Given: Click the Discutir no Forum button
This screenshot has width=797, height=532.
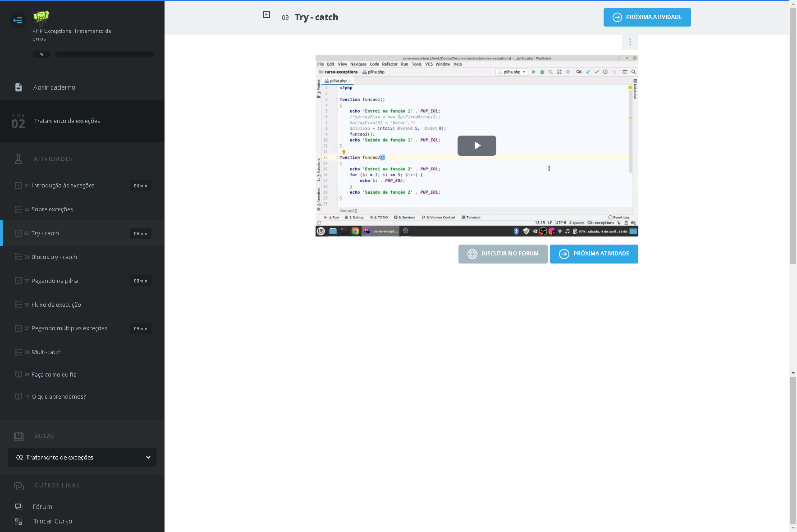Looking at the screenshot, I should tap(503, 254).
